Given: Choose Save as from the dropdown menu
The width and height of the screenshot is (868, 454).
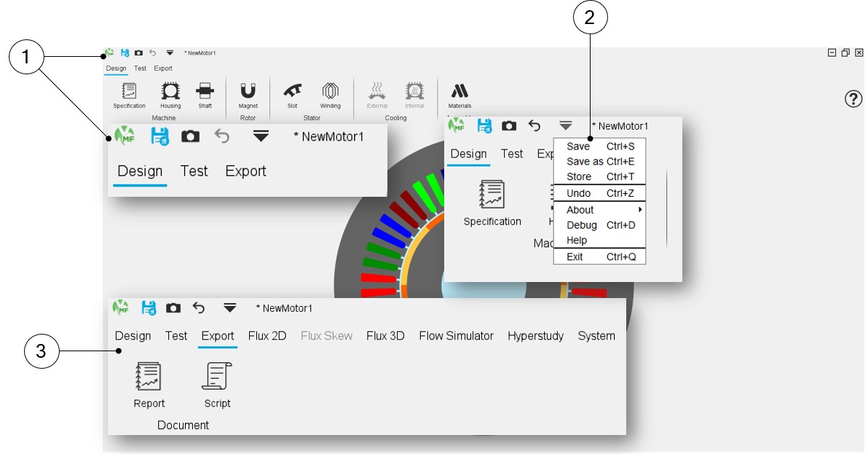Looking at the screenshot, I should [585, 162].
